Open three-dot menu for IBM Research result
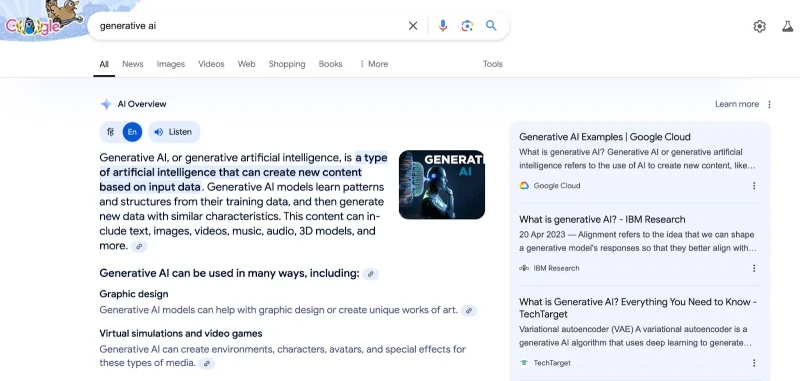This screenshot has height=381, width=800. click(754, 268)
